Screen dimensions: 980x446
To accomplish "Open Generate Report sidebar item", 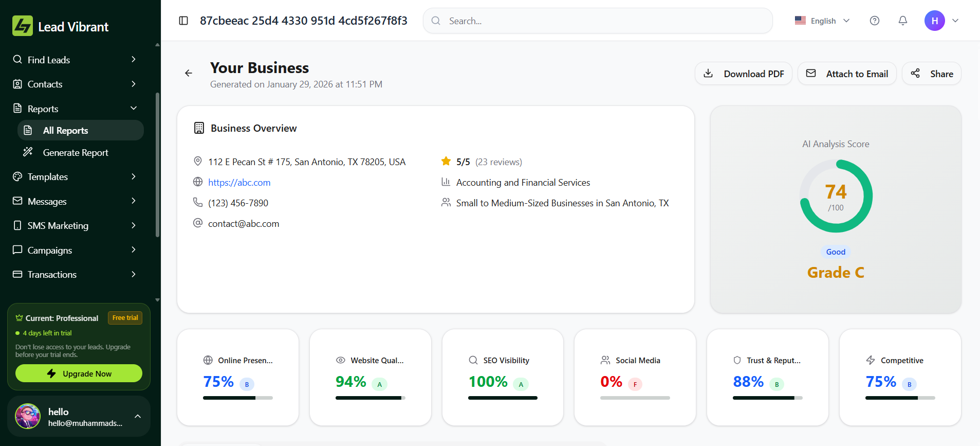I will [x=76, y=153].
